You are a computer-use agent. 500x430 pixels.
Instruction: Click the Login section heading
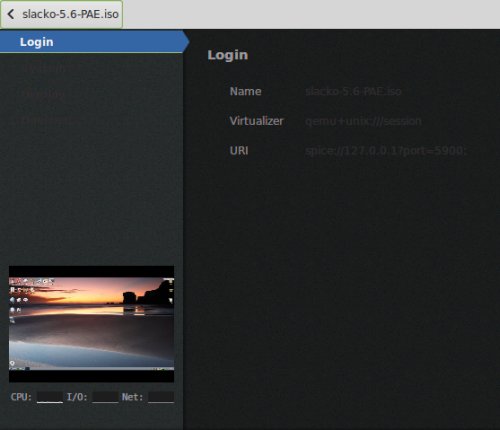click(228, 55)
